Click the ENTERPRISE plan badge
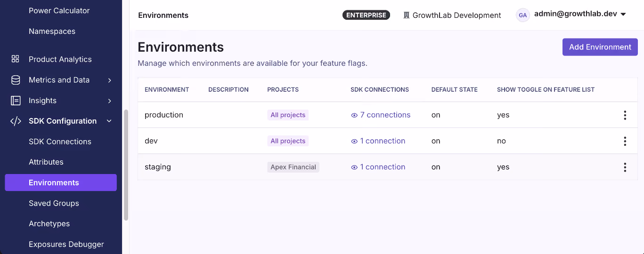 366,15
